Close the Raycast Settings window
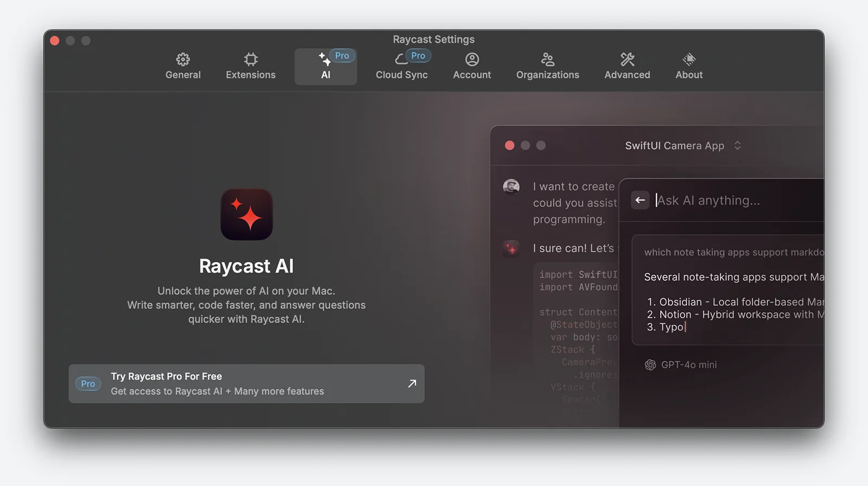The width and height of the screenshot is (868, 486). coord(55,41)
